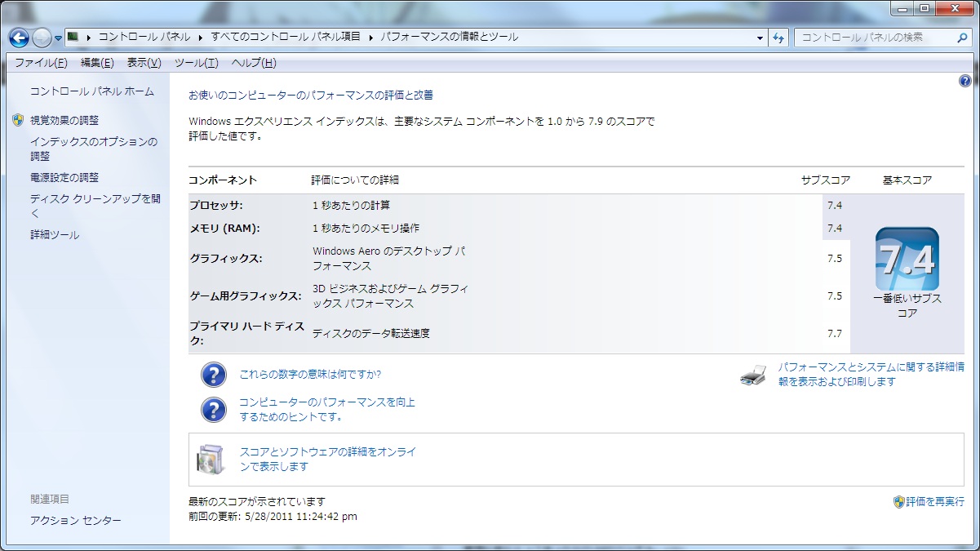Open ディスク クリーンアップを開く link
Viewport: 980px width, 551px height.
tap(95, 206)
